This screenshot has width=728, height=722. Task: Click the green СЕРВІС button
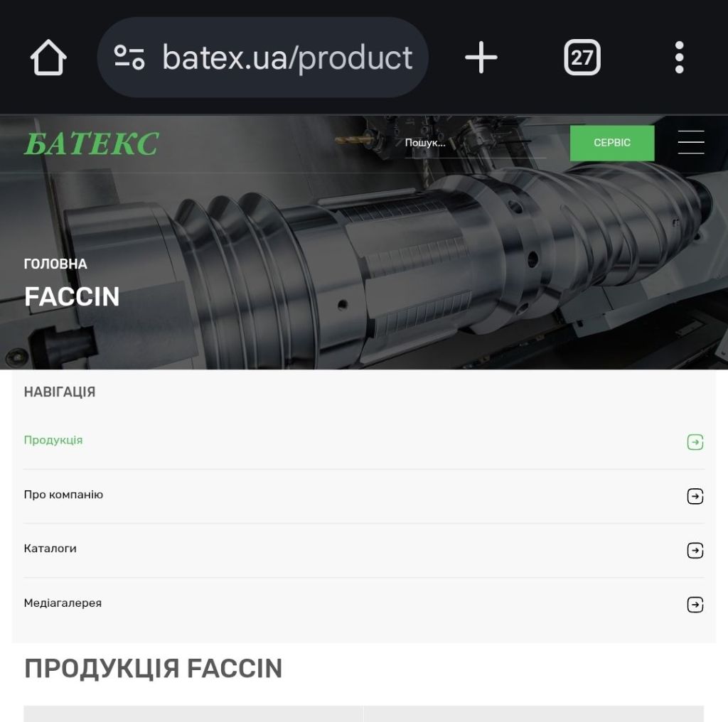[x=612, y=143]
